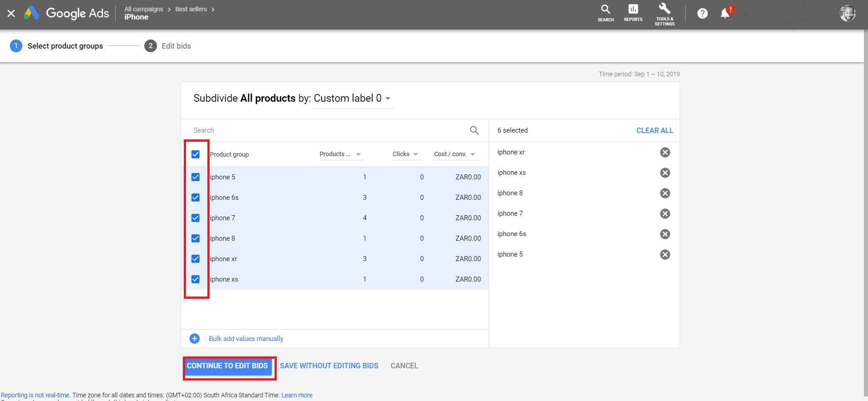The height and width of the screenshot is (401, 868).
Task: Open the Reports icon
Action: 633,13
